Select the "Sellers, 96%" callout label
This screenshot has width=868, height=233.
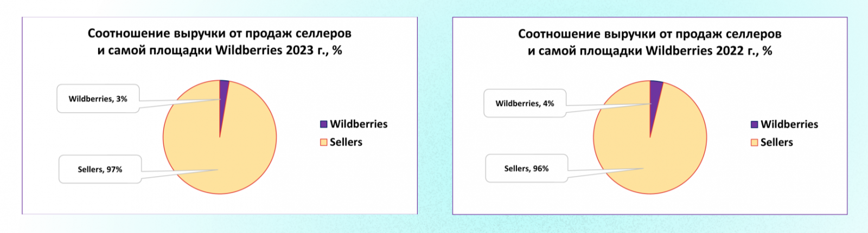tap(526, 169)
